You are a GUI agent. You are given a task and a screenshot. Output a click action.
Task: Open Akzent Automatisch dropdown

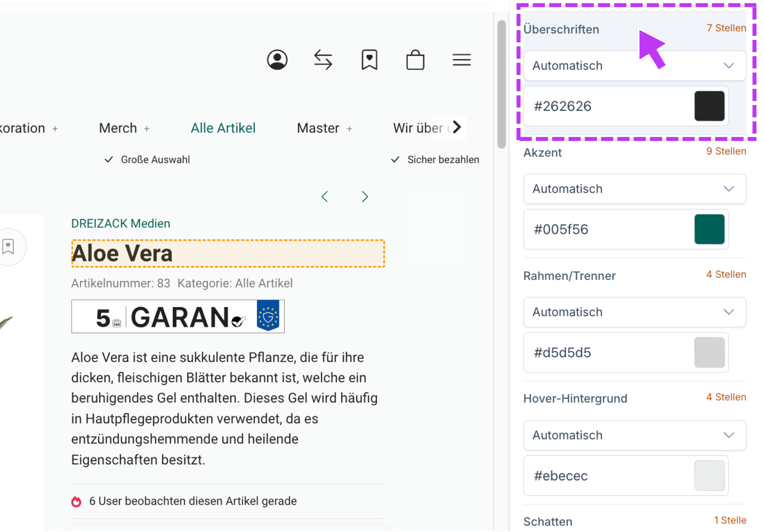[634, 189]
